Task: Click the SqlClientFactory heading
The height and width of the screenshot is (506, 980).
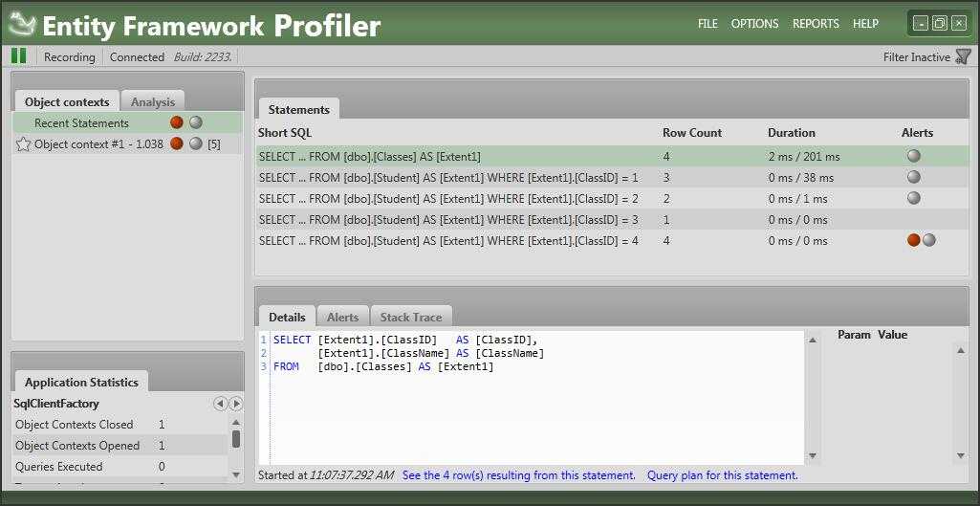Action: pos(56,404)
